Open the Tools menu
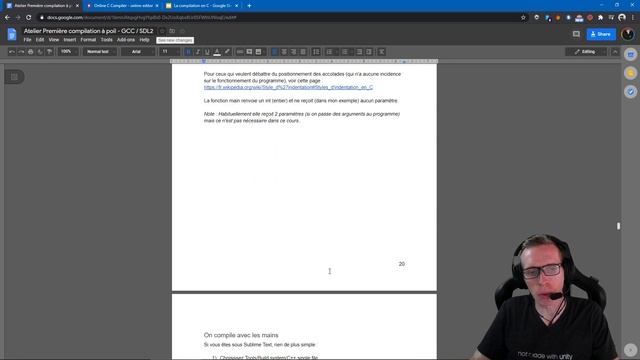This screenshot has height=360, width=640. (x=107, y=40)
